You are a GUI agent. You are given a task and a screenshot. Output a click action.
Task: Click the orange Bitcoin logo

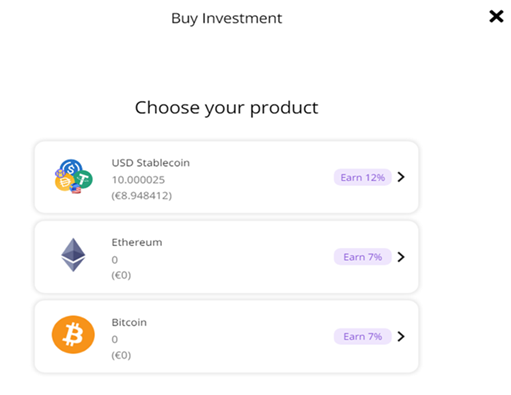pyautogui.click(x=73, y=335)
